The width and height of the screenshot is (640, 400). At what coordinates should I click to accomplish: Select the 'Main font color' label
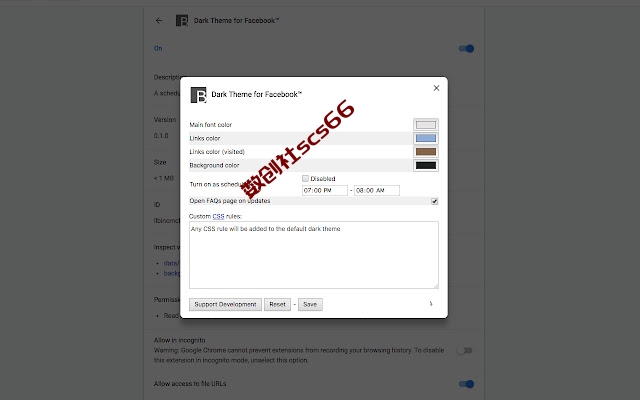(211, 125)
